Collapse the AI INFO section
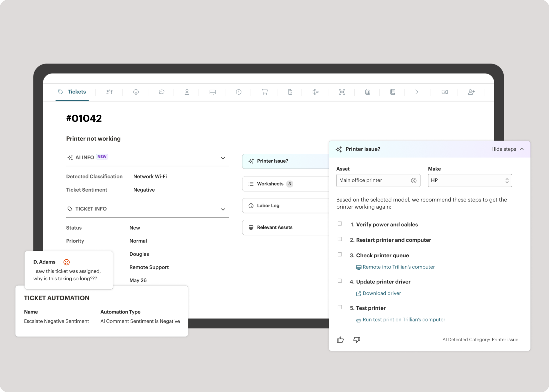This screenshot has height=392, width=549. click(x=223, y=158)
